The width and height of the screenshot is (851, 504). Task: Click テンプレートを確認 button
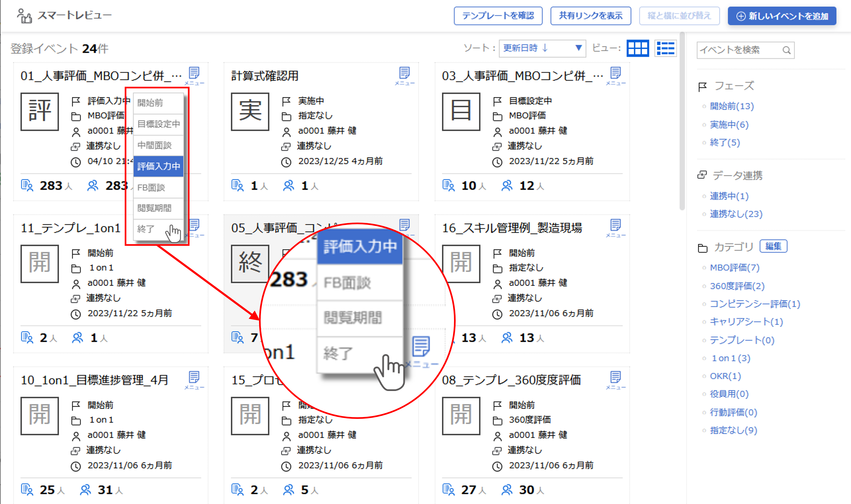coord(498,16)
